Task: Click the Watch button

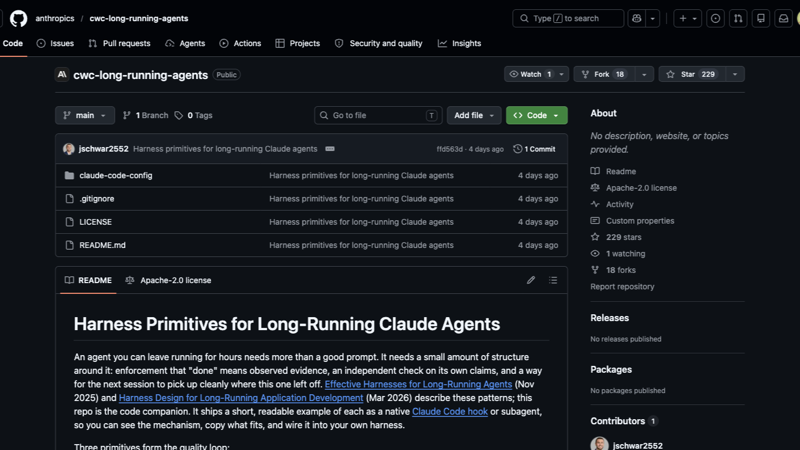Action: (530, 74)
